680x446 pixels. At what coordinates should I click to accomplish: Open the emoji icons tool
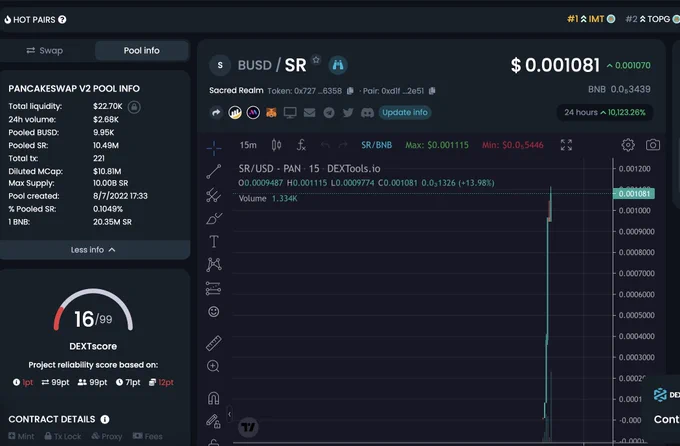pos(214,312)
